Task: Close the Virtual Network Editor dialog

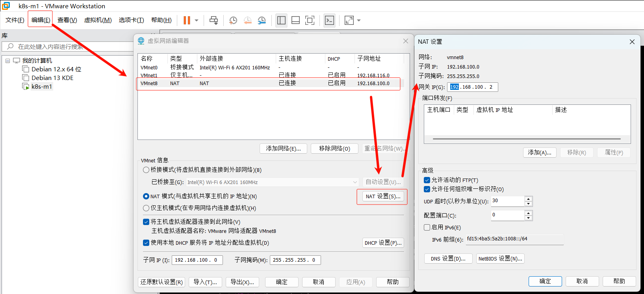Action: [406, 41]
